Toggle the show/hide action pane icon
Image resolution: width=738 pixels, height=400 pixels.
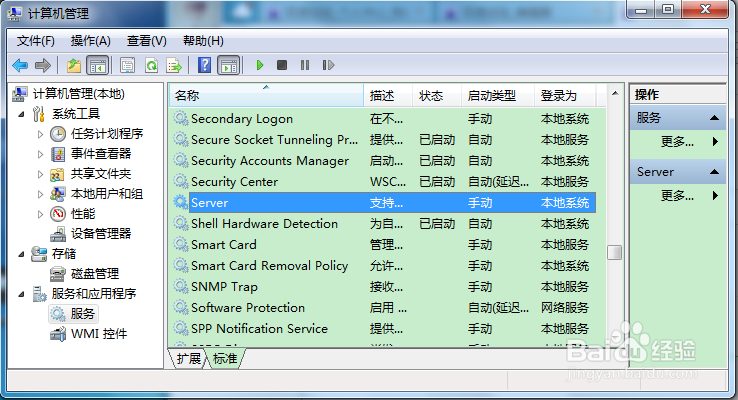coord(229,65)
